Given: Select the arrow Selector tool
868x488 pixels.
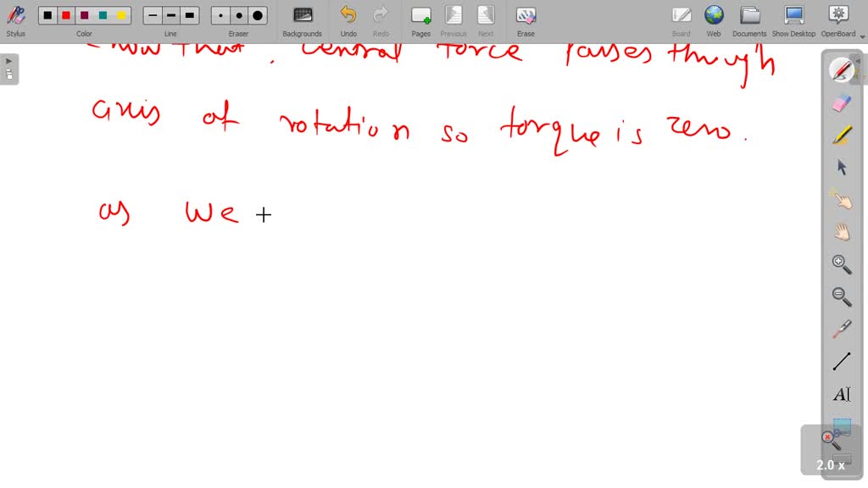Looking at the screenshot, I should pyautogui.click(x=842, y=167).
